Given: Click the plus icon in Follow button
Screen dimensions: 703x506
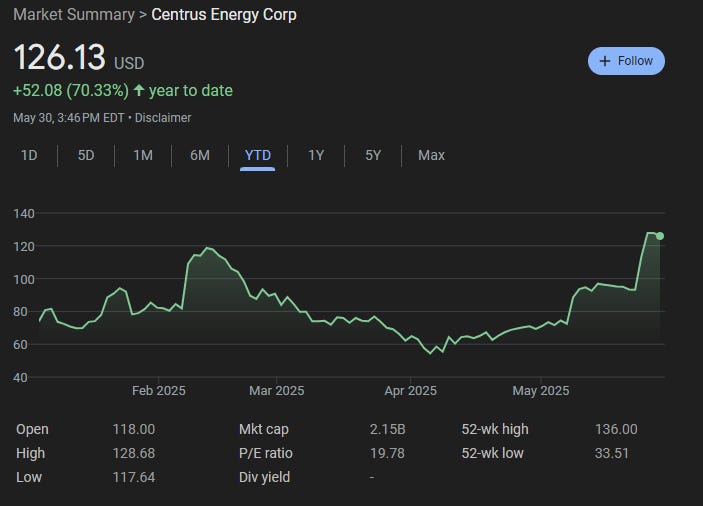Looking at the screenshot, I should tap(605, 61).
